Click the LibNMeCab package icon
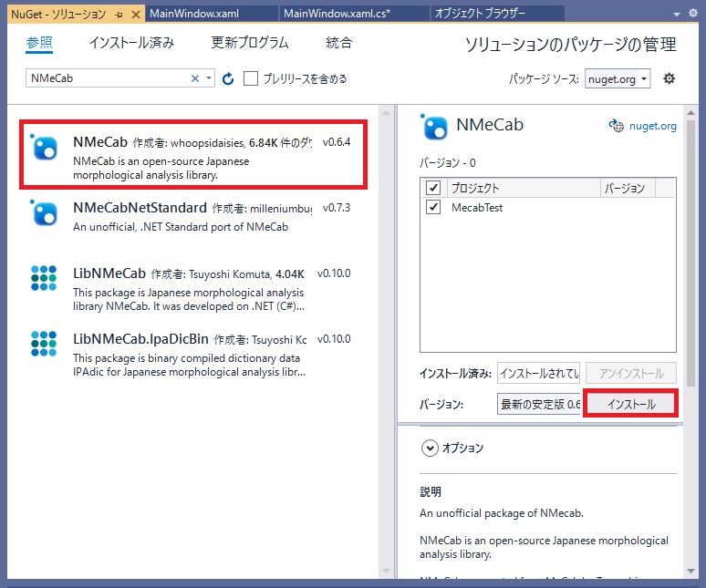The height and width of the screenshot is (588, 706). (44, 278)
